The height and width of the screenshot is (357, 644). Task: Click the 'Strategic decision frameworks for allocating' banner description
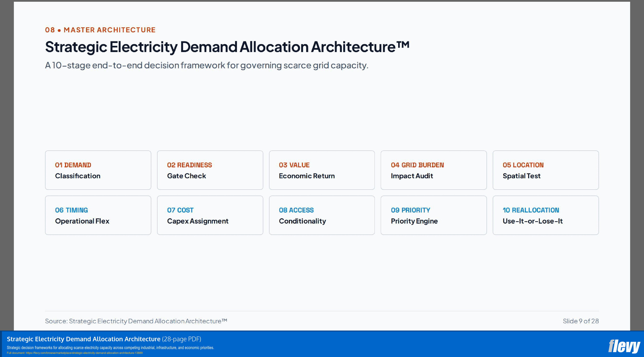point(110,347)
